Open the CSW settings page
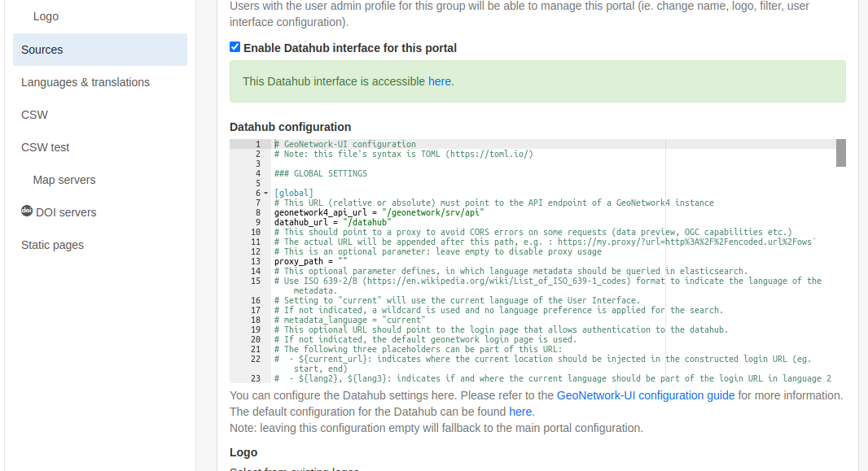The image size is (868, 471). (33, 115)
